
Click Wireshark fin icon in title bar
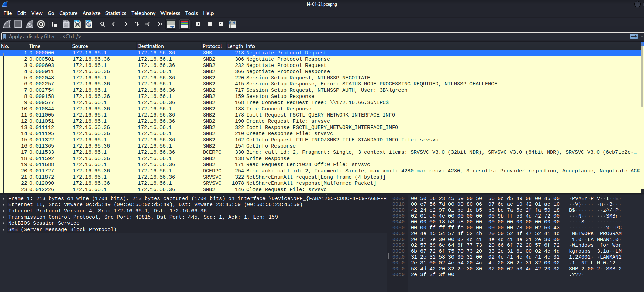coord(5,4)
